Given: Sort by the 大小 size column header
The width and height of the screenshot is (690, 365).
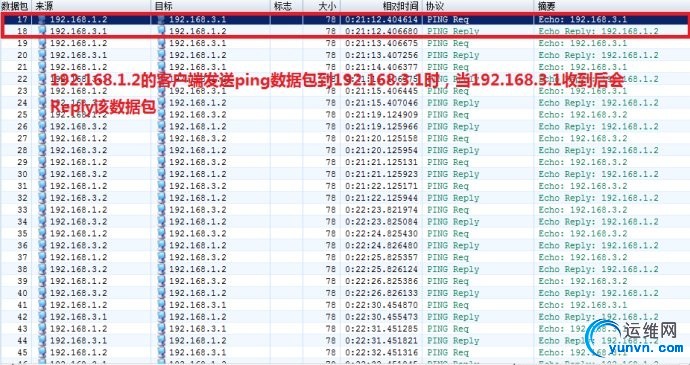Looking at the screenshot, I should click(x=322, y=6).
